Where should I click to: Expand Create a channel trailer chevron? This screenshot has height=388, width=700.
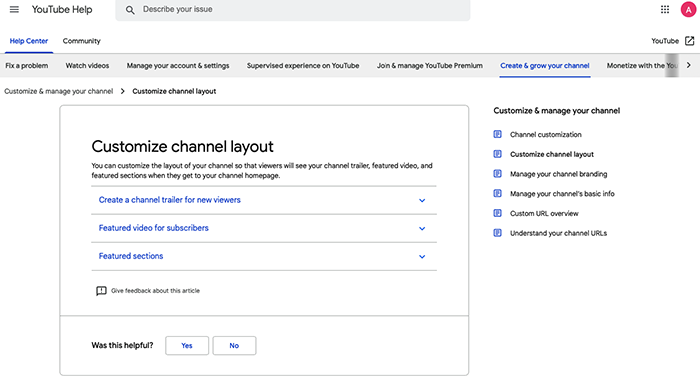tap(422, 200)
